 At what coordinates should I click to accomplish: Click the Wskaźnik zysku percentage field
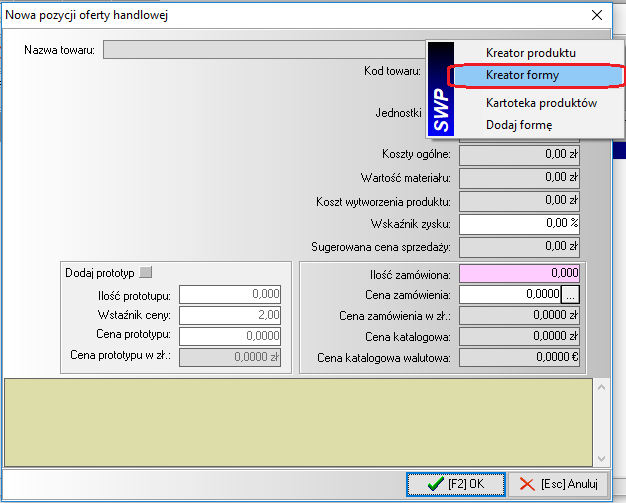[519, 223]
